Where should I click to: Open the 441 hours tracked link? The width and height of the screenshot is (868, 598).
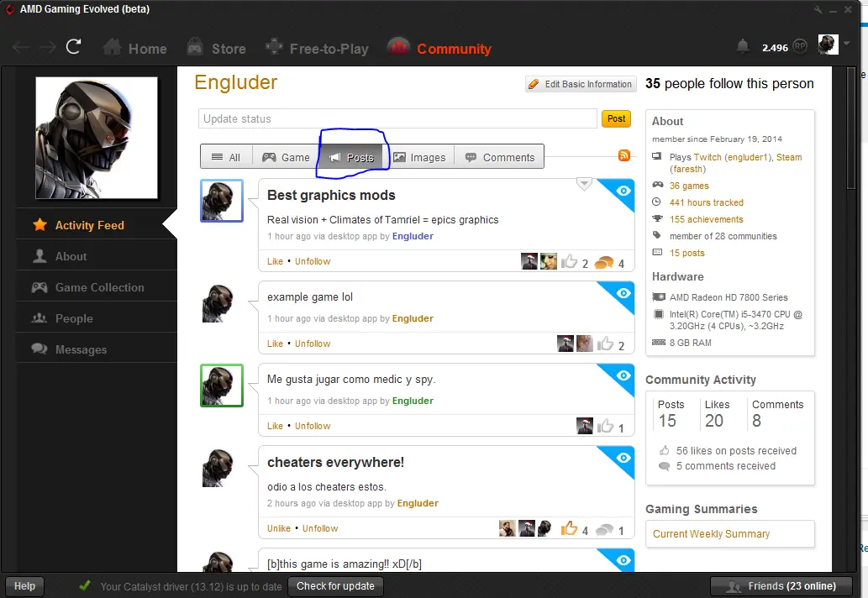tap(707, 202)
